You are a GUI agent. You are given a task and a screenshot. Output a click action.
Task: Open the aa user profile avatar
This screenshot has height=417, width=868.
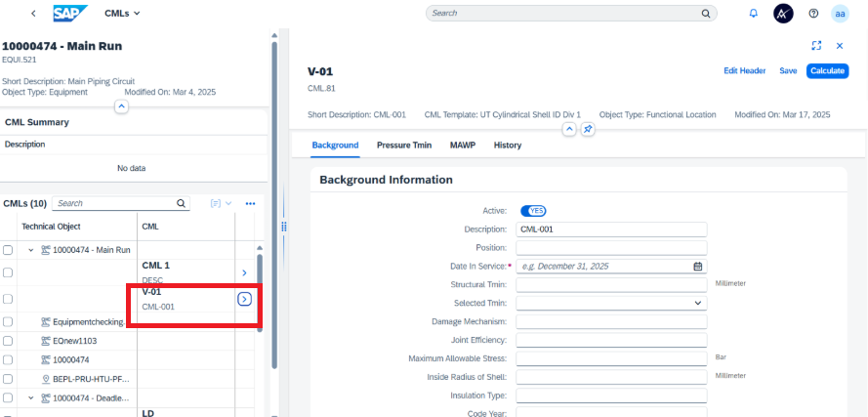(840, 14)
